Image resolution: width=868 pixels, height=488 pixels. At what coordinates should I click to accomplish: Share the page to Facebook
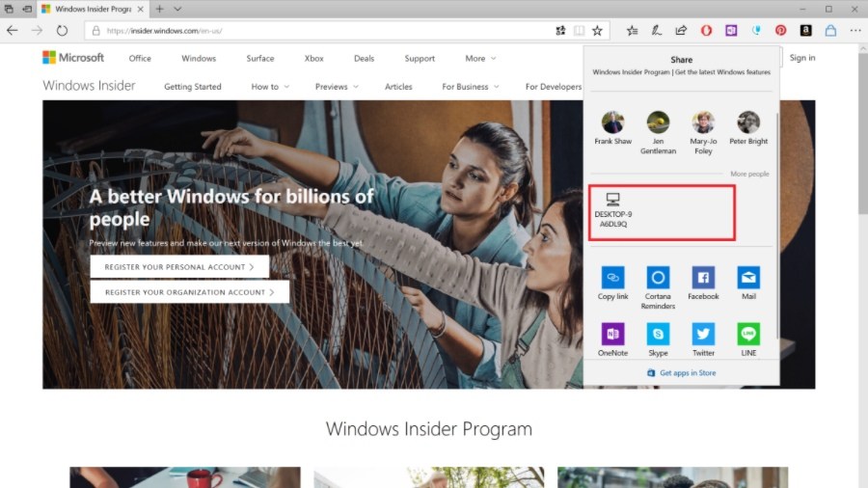pos(703,278)
